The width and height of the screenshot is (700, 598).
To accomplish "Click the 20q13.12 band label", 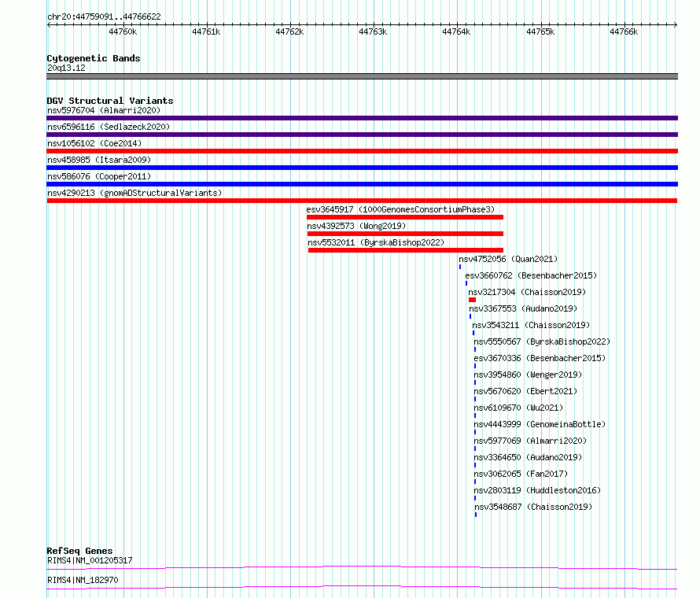I will point(66,68).
